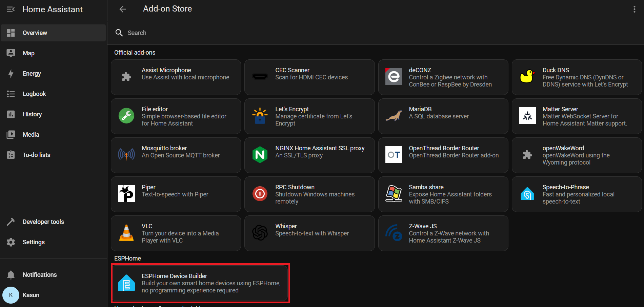Click the RPC Shutdown red power icon
This screenshot has width=644, height=307.
click(x=260, y=194)
